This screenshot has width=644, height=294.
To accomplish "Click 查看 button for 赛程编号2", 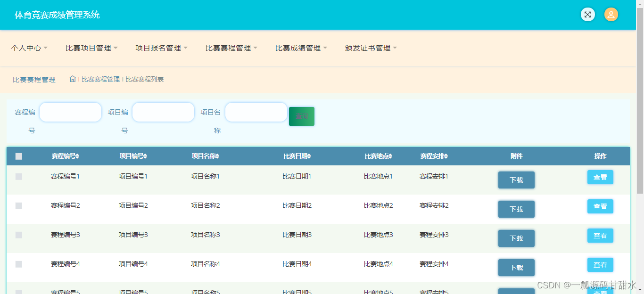I will (600, 206).
